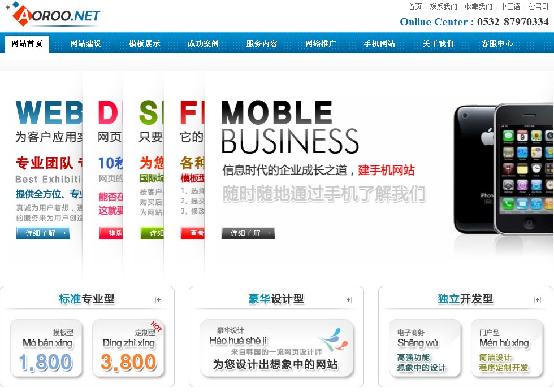Select the 模板展示 navigation item
554x392 pixels.
click(x=144, y=43)
